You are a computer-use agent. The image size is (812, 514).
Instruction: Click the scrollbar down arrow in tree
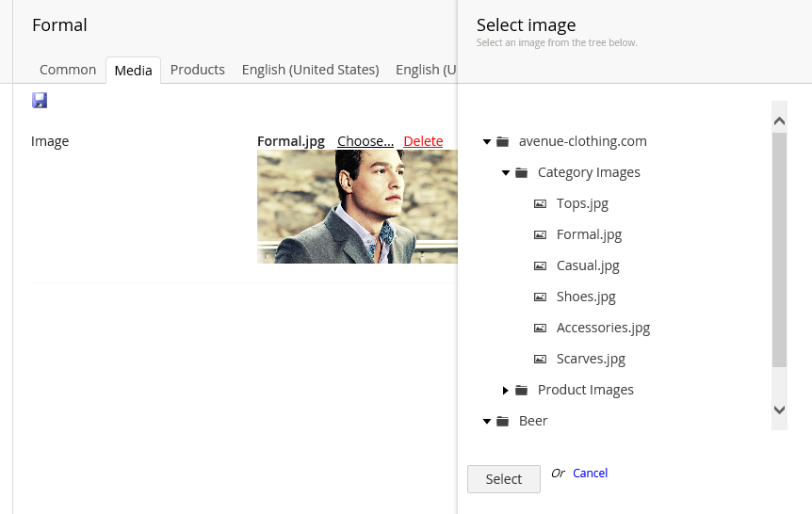click(779, 410)
